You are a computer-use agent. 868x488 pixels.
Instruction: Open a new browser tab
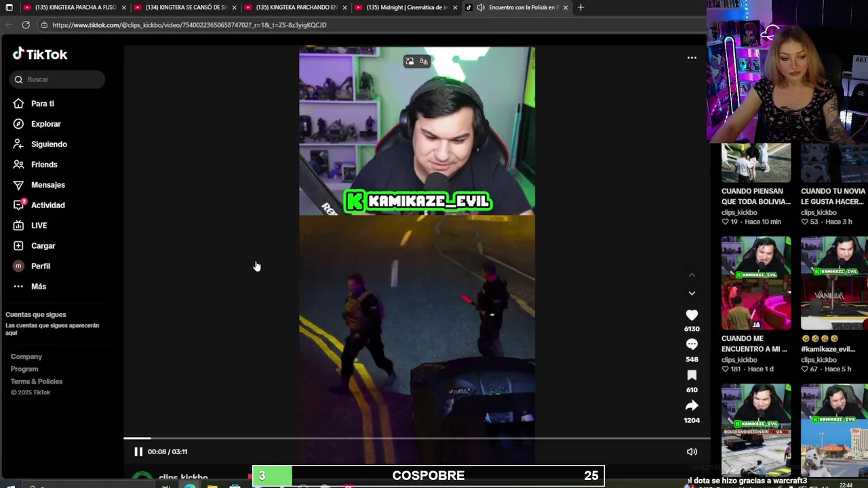tap(580, 7)
